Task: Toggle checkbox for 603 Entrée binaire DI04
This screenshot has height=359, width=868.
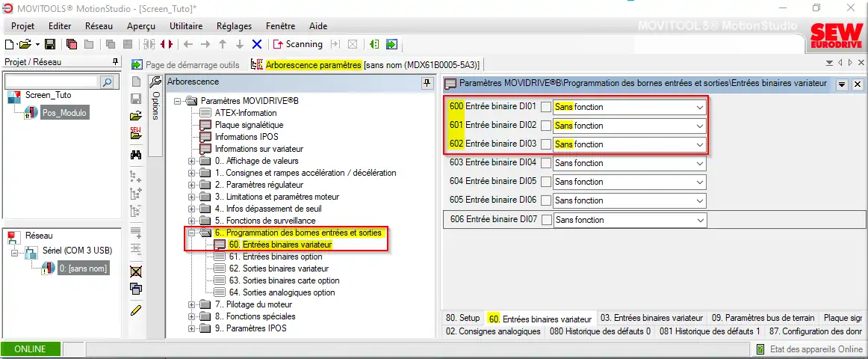Action: pos(546,164)
